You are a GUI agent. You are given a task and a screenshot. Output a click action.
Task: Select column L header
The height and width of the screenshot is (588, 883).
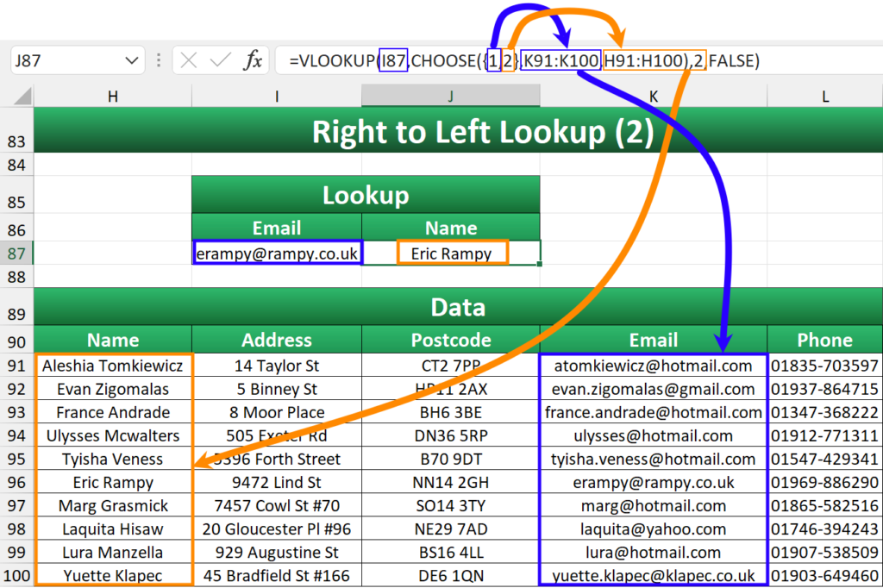point(824,97)
